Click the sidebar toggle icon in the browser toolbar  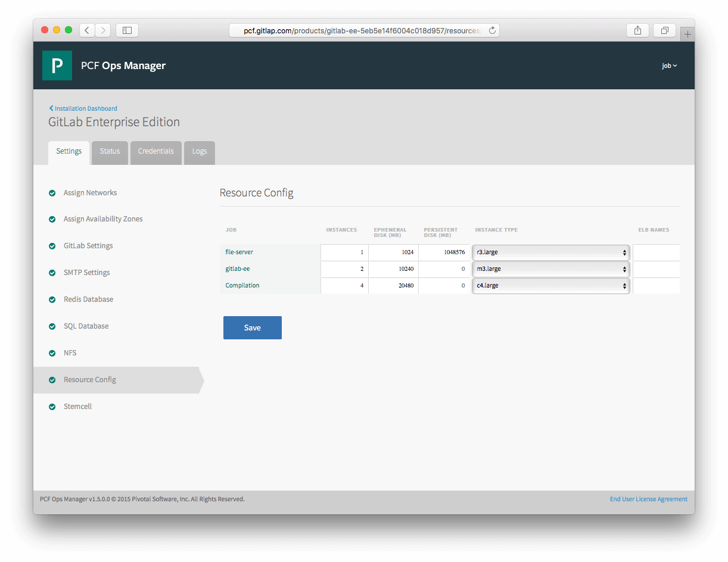click(127, 30)
